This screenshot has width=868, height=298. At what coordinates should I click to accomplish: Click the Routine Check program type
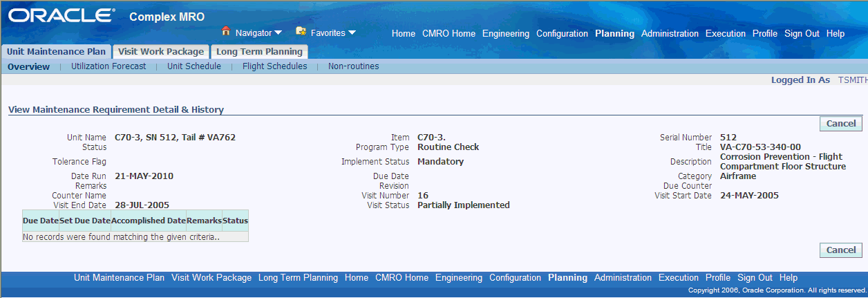(x=449, y=147)
